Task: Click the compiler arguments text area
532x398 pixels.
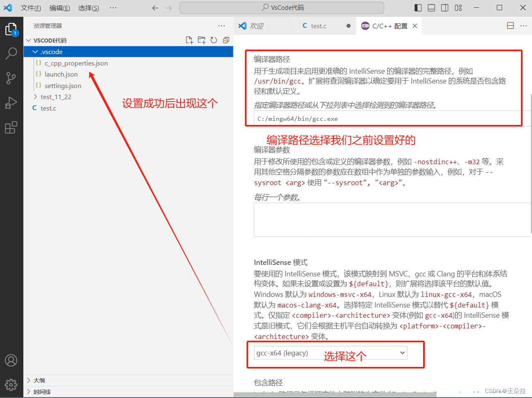Action: click(392, 219)
